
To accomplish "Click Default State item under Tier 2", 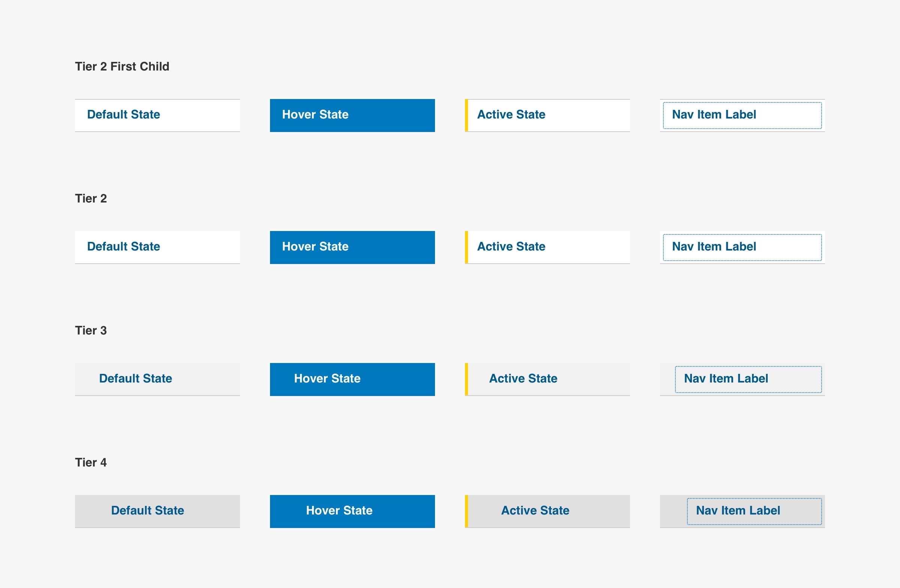I will coord(157,247).
